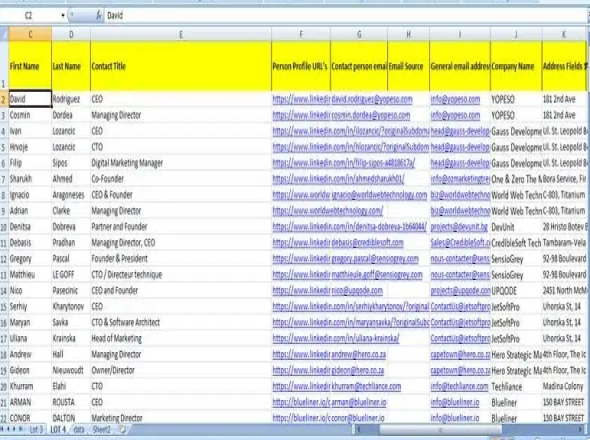This screenshot has width=590, height=440.
Task: Open the Name Box dropdown arrow
Action: [x=63, y=16]
